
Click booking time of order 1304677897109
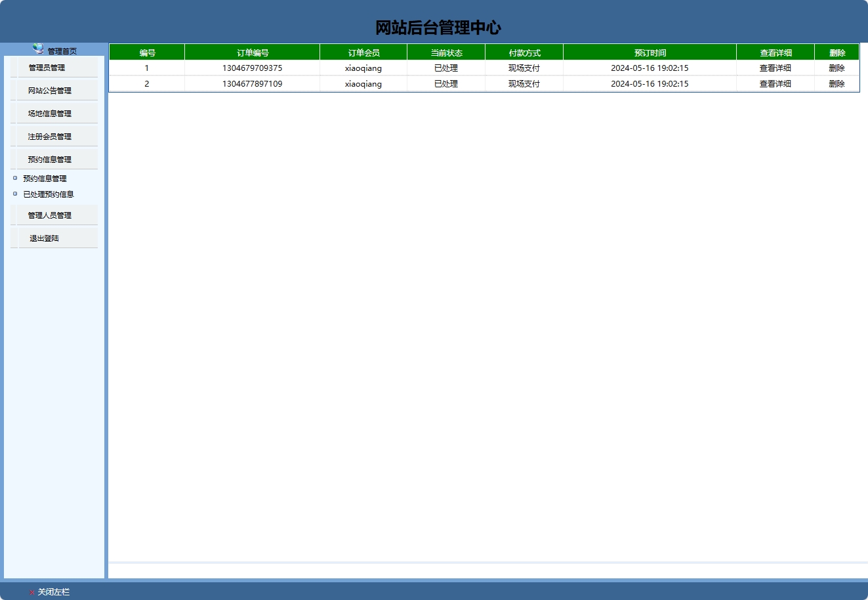pos(650,84)
